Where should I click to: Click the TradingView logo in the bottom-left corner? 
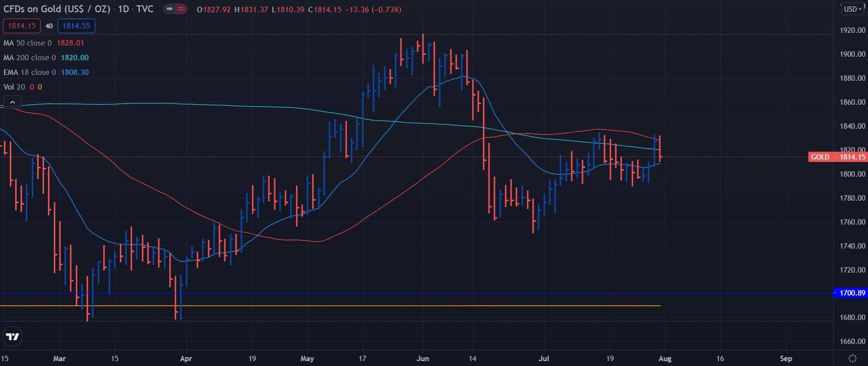pos(12,337)
